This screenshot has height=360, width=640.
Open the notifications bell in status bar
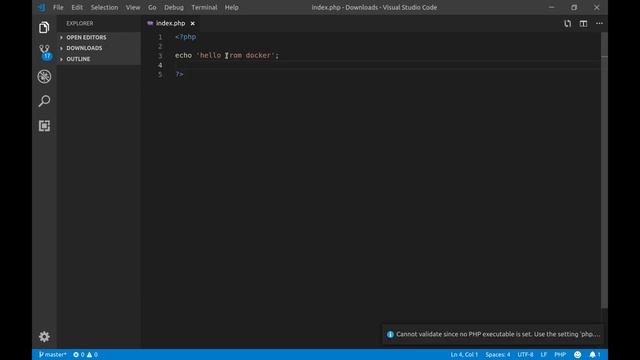click(595, 354)
